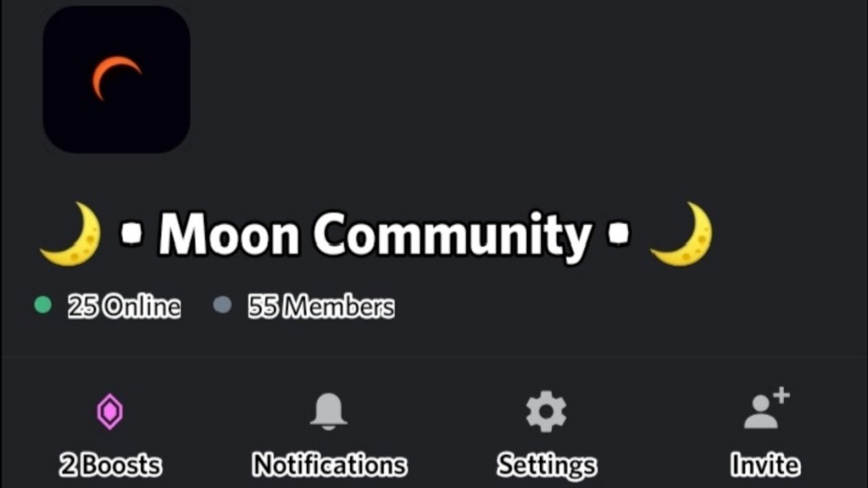Open server Settings gear icon
The height and width of the screenshot is (488, 868).
[x=546, y=411]
